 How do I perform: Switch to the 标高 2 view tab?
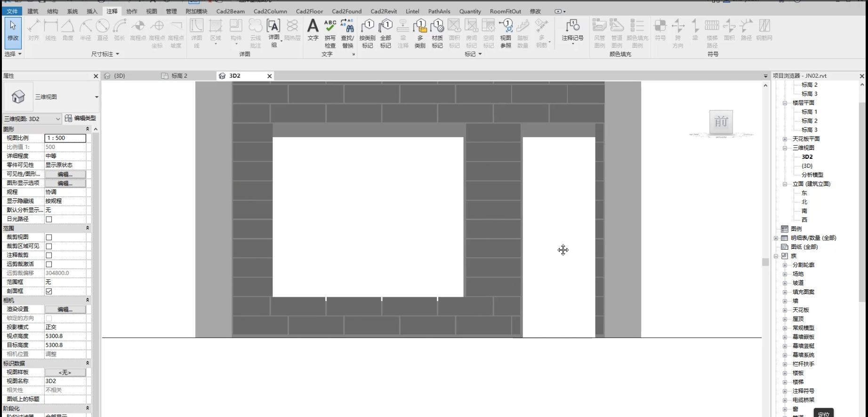pos(179,76)
